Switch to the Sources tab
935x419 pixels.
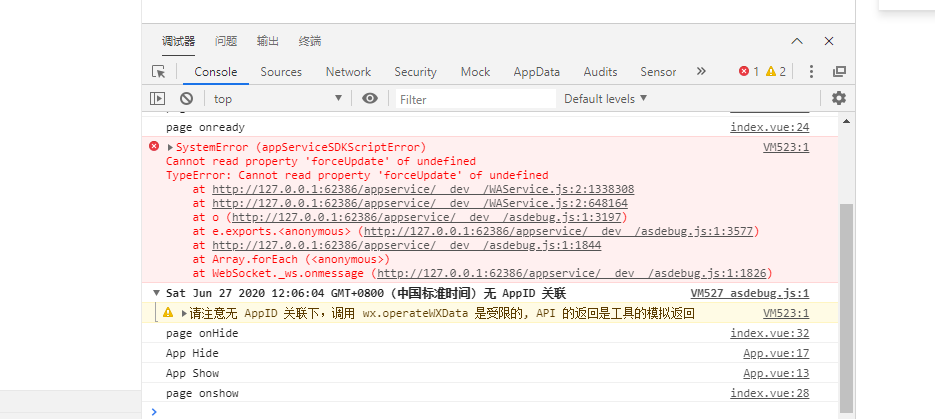(x=281, y=72)
